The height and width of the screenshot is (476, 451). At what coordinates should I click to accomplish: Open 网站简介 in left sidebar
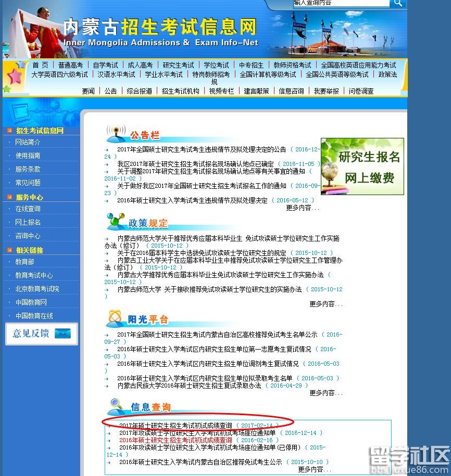tap(28, 142)
